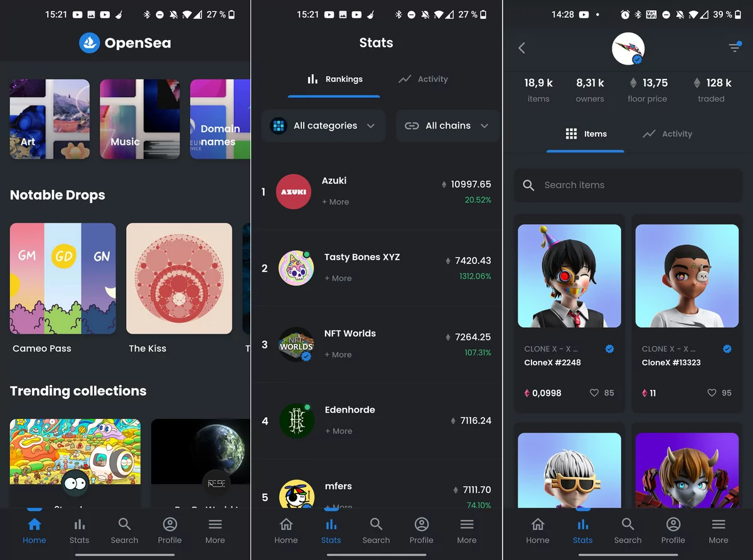The image size is (753, 560).
Task: Open CloneX #2248 image
Action: (x=569, y=276)
